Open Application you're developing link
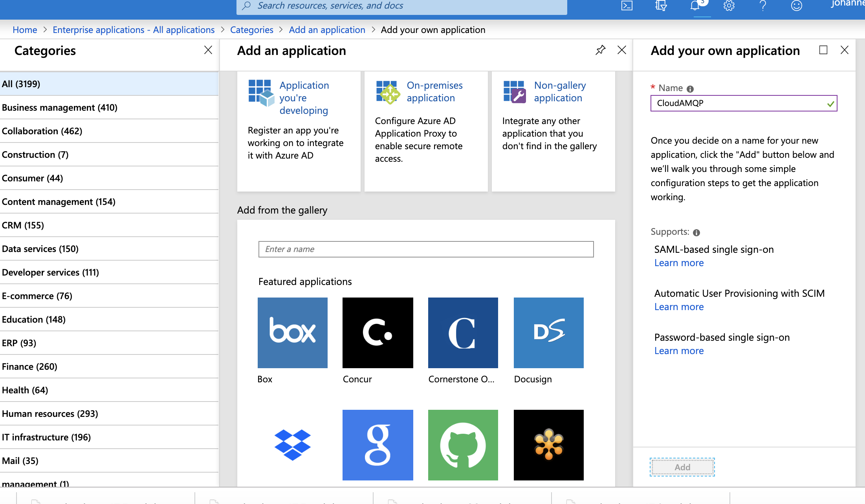865x504 pixels. tap(304, 98)
